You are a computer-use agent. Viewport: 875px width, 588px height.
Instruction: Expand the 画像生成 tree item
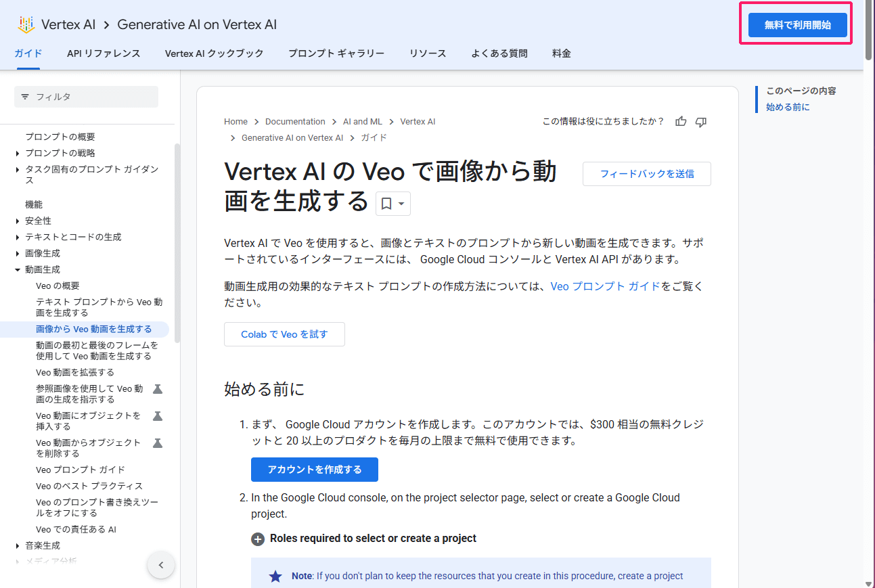point(18,253)
